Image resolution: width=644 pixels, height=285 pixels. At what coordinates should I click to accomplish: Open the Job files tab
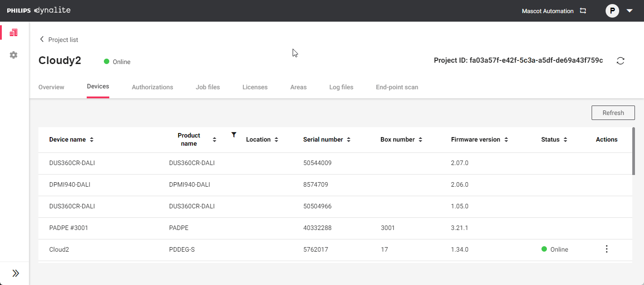(208, 87)
